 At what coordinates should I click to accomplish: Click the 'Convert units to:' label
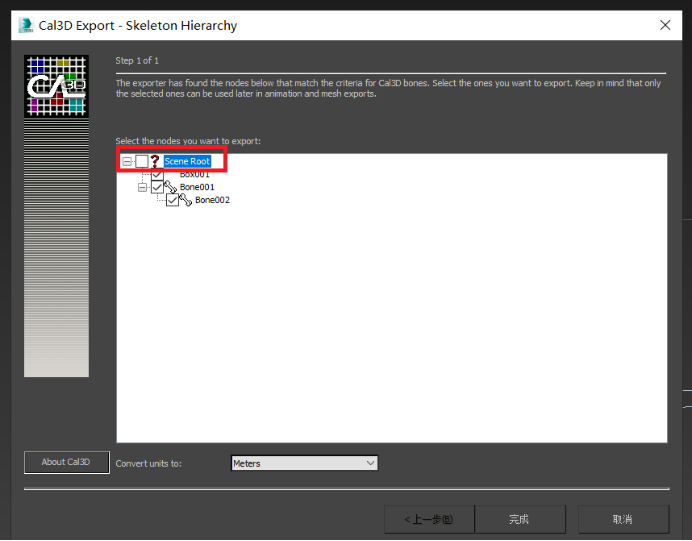point(149,463)
